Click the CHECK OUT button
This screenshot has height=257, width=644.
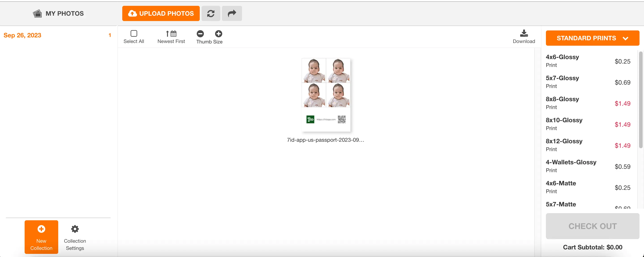pyautogui.click(x=593, y=226)
